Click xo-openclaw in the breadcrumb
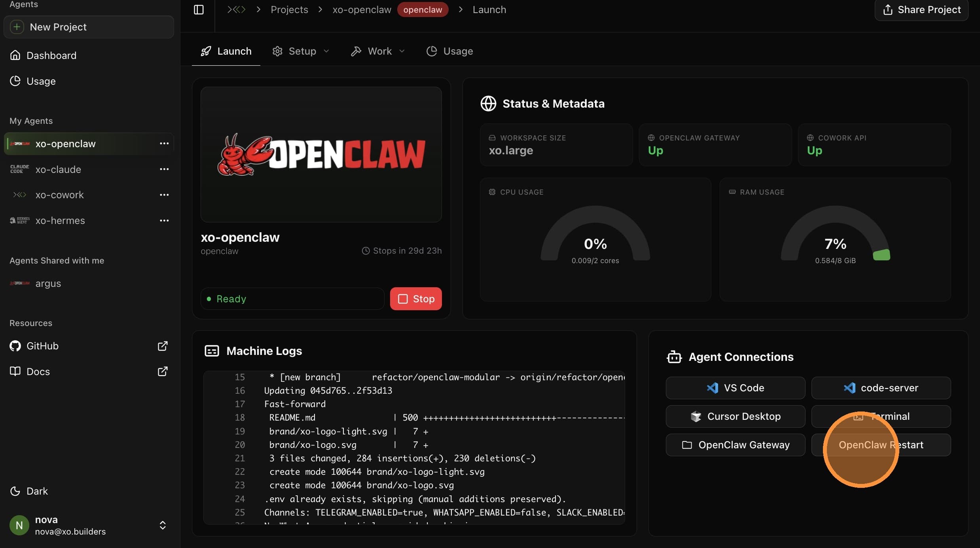Image resolution: width=980 pixels, height=548 pixels. pos(362,9)
